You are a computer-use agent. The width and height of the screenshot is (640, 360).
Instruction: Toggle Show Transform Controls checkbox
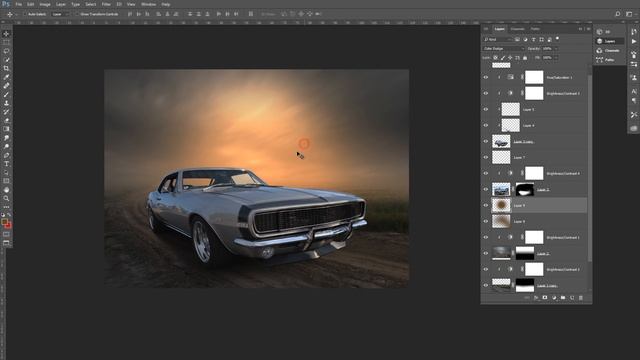[x=77, y=14]
